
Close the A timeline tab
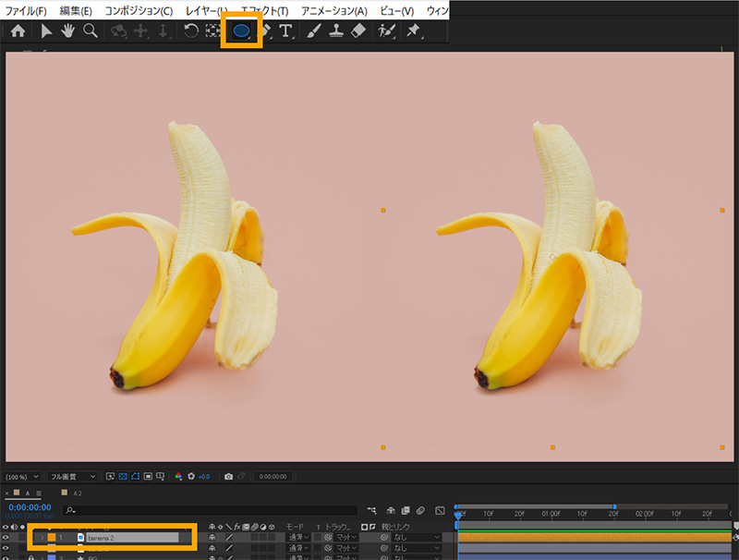[6, 493]
